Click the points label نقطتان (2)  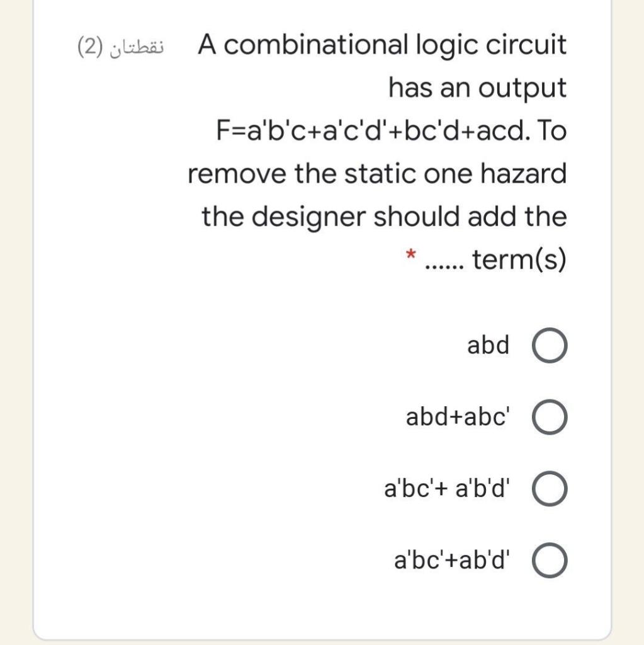tap(122, 45)
